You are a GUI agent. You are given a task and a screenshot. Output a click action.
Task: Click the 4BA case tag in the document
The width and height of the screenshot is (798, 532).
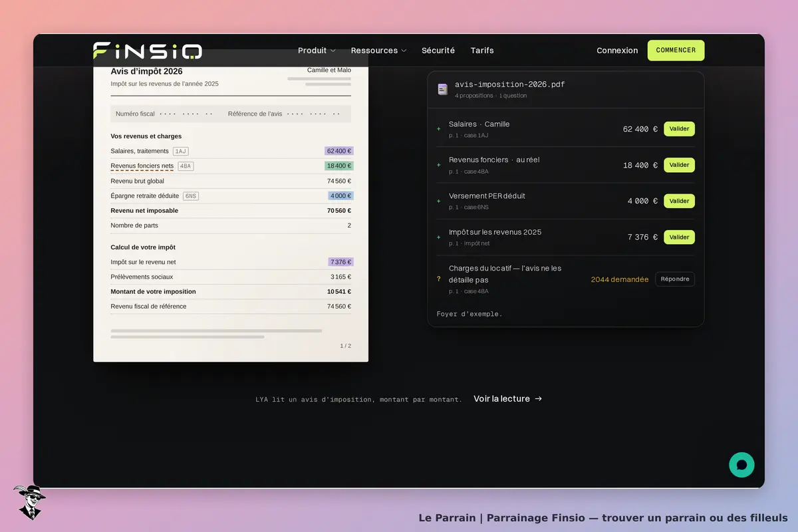point(186,166)
